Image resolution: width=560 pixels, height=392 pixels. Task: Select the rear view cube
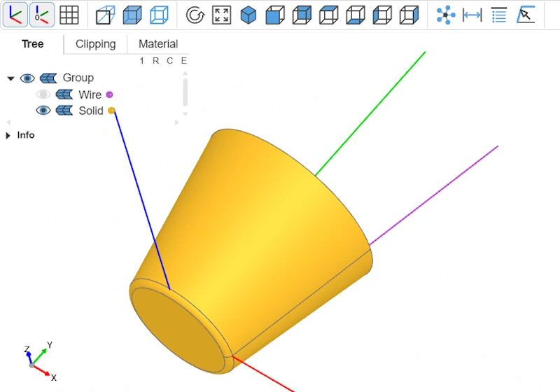click(x=302, y=15)
